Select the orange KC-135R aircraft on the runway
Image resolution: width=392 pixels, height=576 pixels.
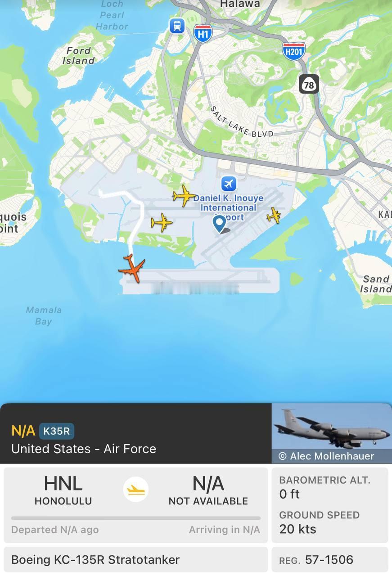[132, 269]
